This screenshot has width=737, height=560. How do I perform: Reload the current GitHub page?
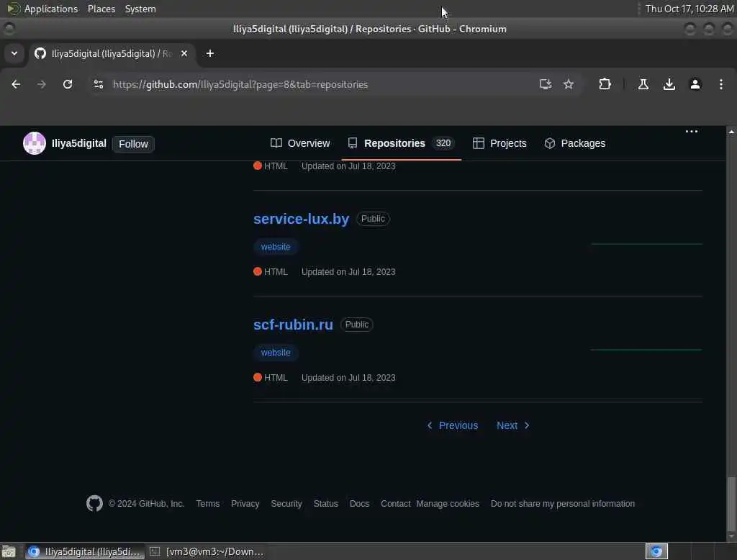point(68,84)
